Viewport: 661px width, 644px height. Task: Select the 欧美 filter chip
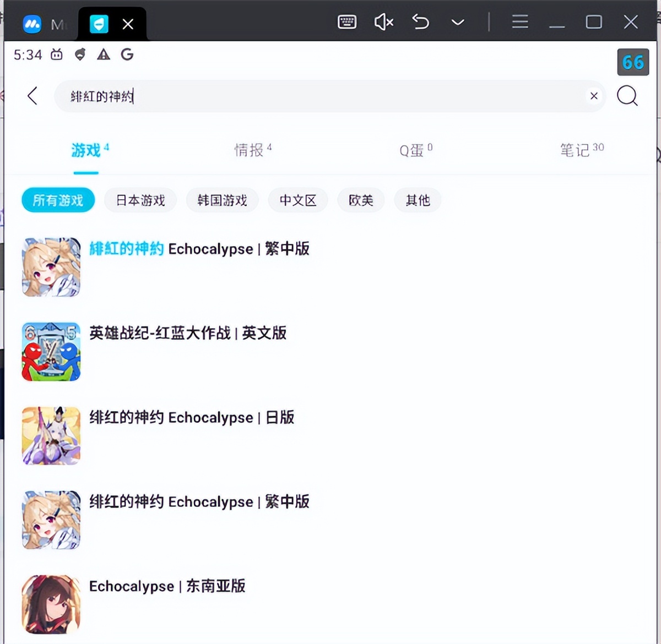click(361, 200)
